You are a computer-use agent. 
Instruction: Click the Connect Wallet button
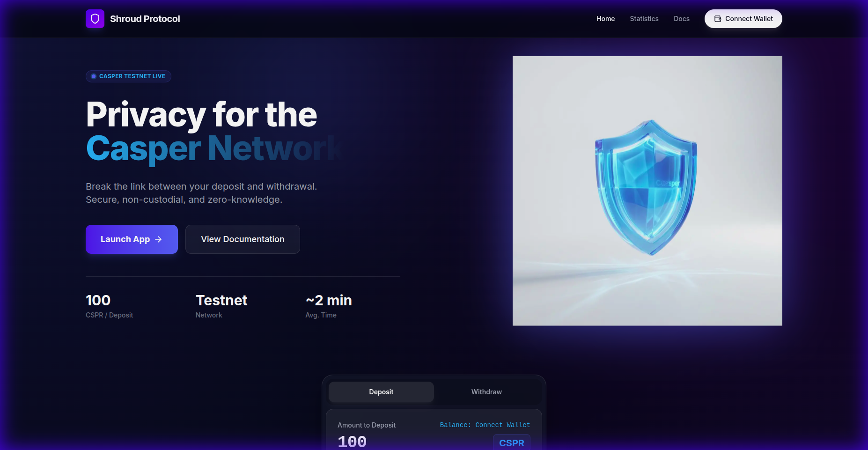coord(743,19)
